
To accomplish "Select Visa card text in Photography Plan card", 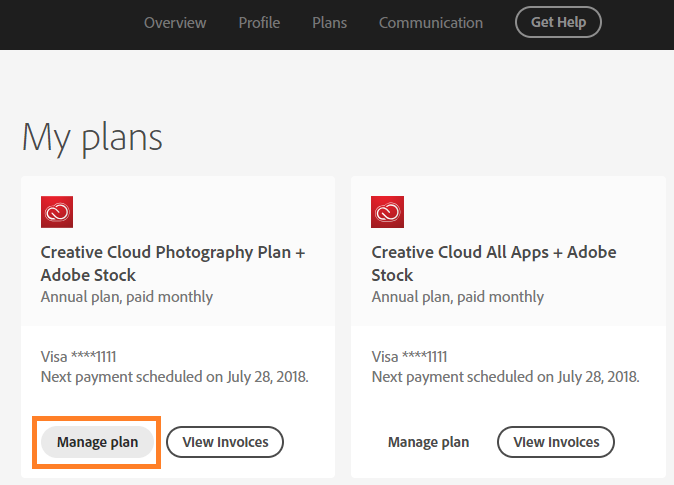I will coord(85,356).
